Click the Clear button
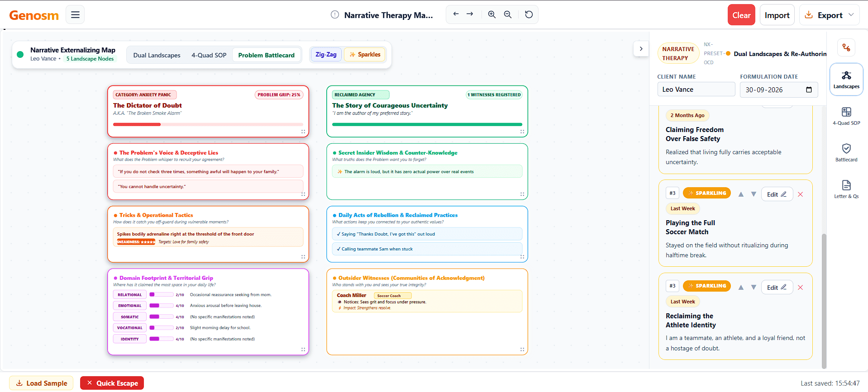 point(741,15)
